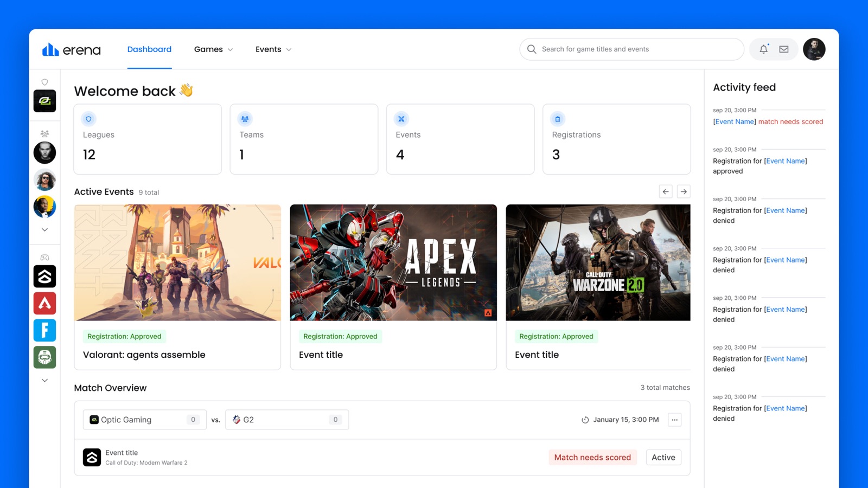
Task: Select the Optic Gaming league icon in sidebar
Action: pos(44,101)
